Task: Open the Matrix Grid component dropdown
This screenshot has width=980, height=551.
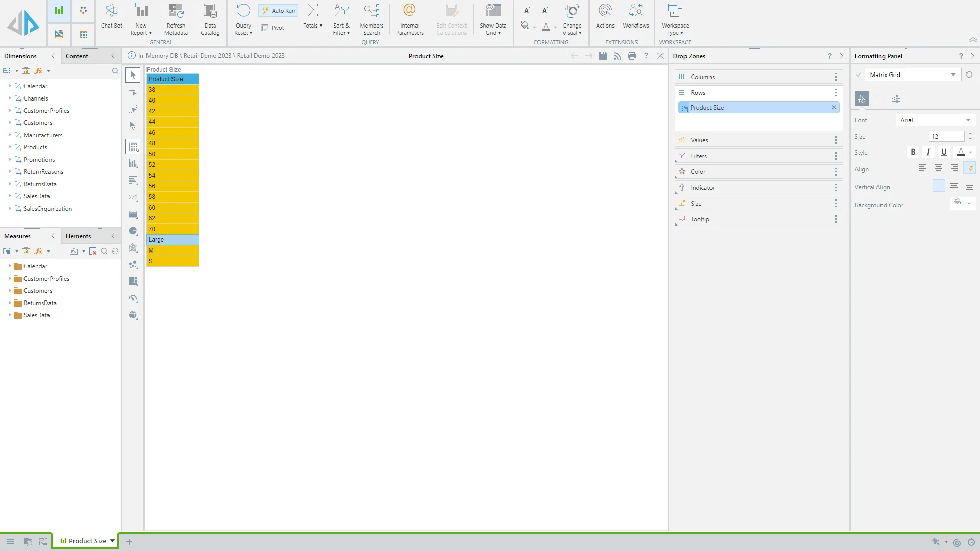Action: pyautogui.click(x=952, y=75)
